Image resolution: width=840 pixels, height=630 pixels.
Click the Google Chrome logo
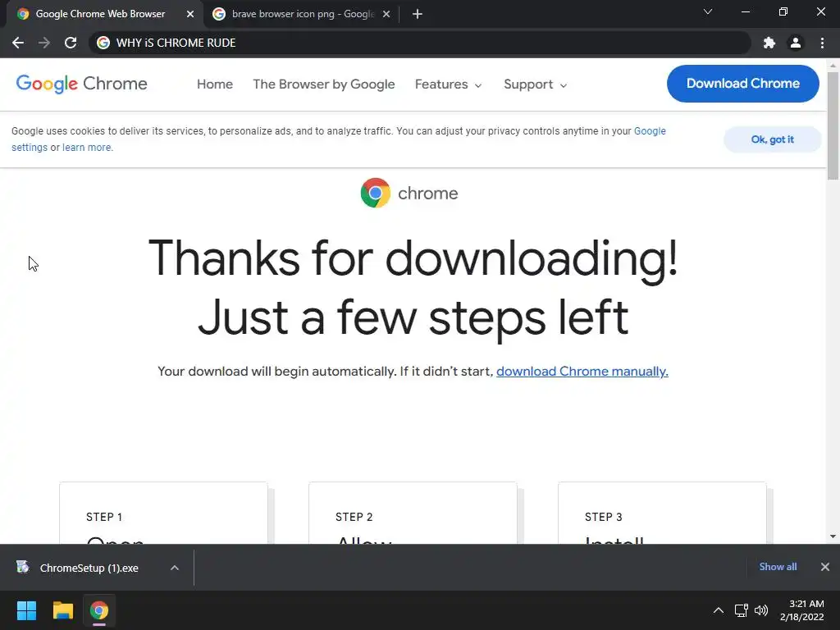click(81, 84)
